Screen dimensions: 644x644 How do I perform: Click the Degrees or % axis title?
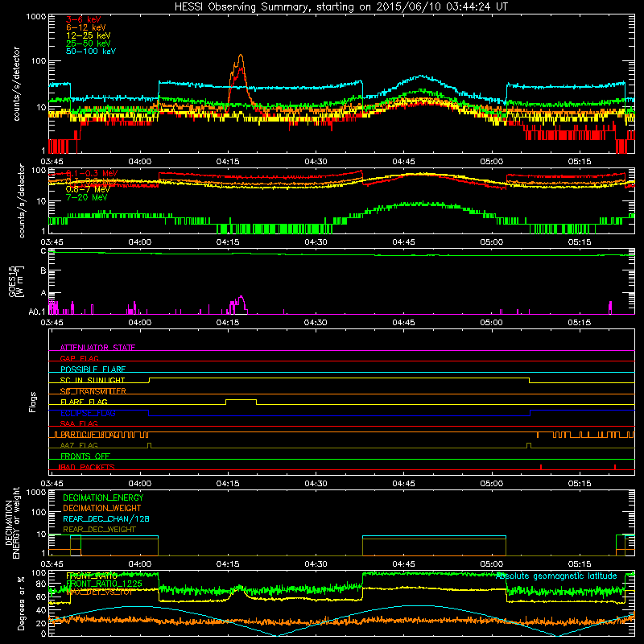point(21,603)
